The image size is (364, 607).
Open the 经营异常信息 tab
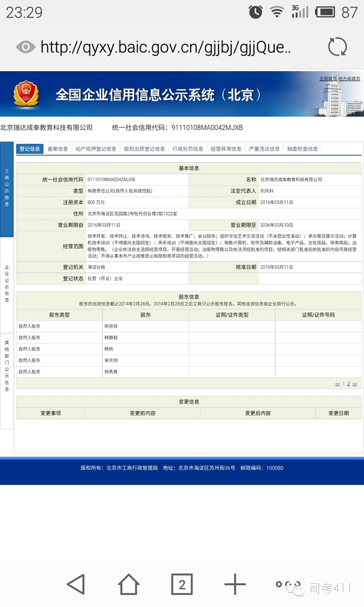pyautogui.click(x=226, y=149)
